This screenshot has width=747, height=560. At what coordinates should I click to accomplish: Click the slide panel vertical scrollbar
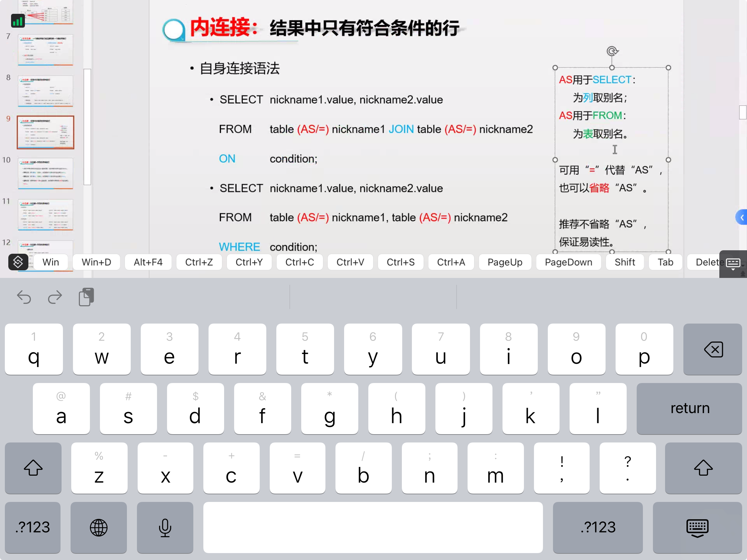[87, 127]
